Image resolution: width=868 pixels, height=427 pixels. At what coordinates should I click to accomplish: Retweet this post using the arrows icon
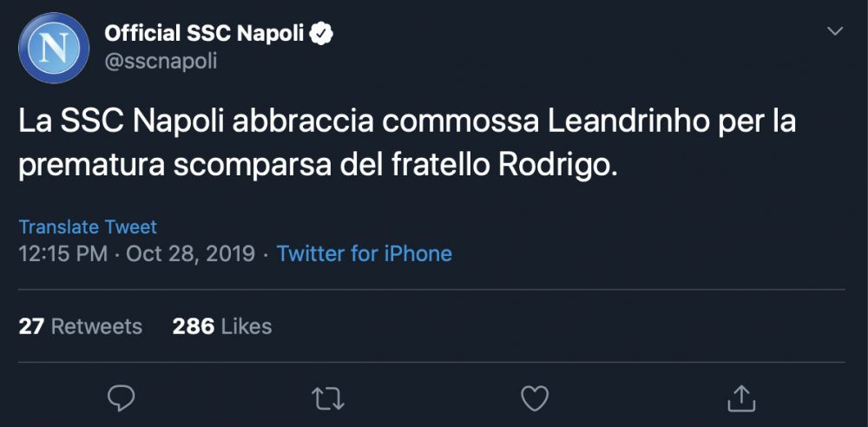(x=328, y=397)
